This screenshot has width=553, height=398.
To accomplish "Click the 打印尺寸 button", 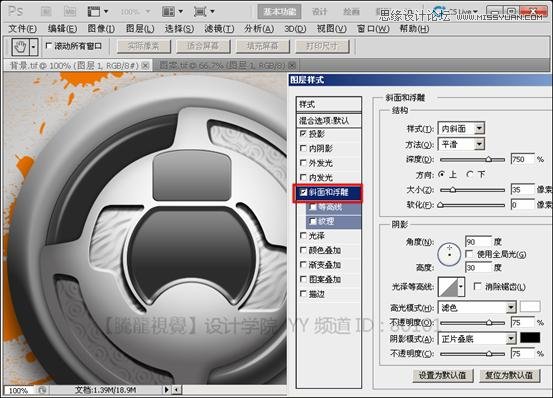I will [322, 46].
